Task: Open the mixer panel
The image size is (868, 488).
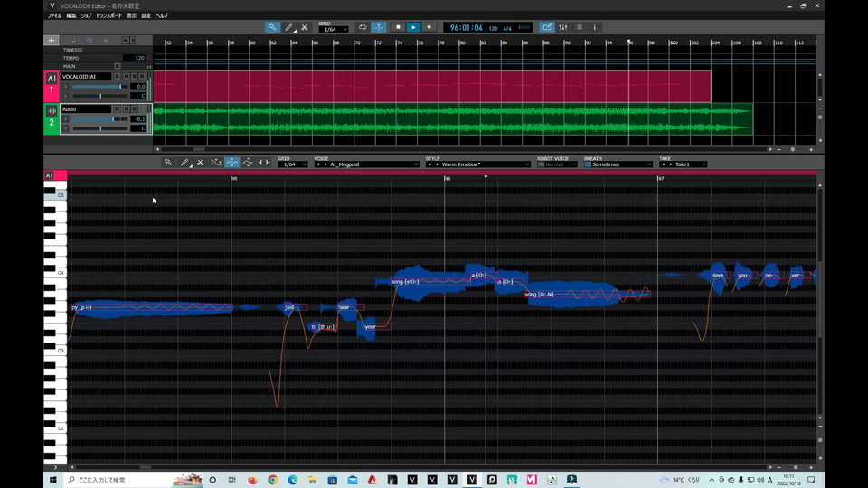Action: point(563,27)
